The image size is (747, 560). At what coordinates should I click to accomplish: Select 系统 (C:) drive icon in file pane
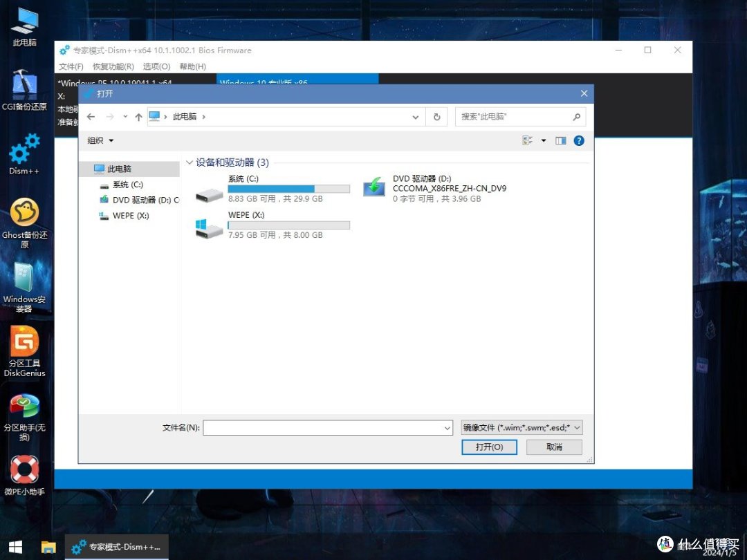coord(209,194)
